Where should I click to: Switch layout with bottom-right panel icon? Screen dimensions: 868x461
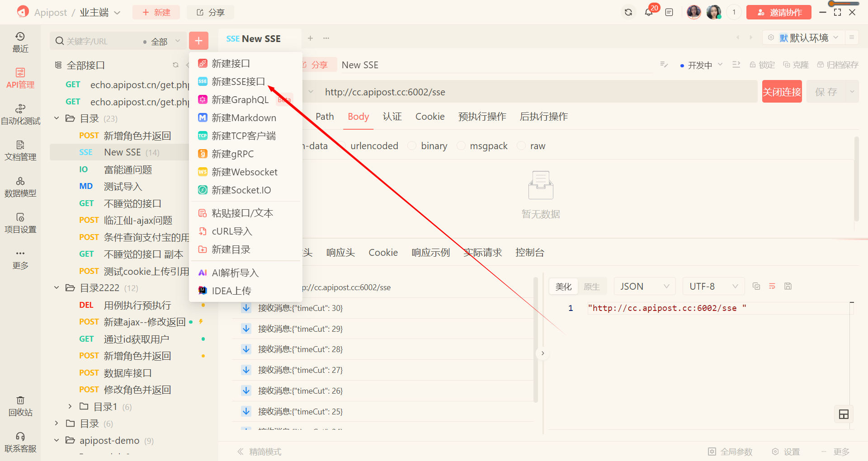point(844,414)
